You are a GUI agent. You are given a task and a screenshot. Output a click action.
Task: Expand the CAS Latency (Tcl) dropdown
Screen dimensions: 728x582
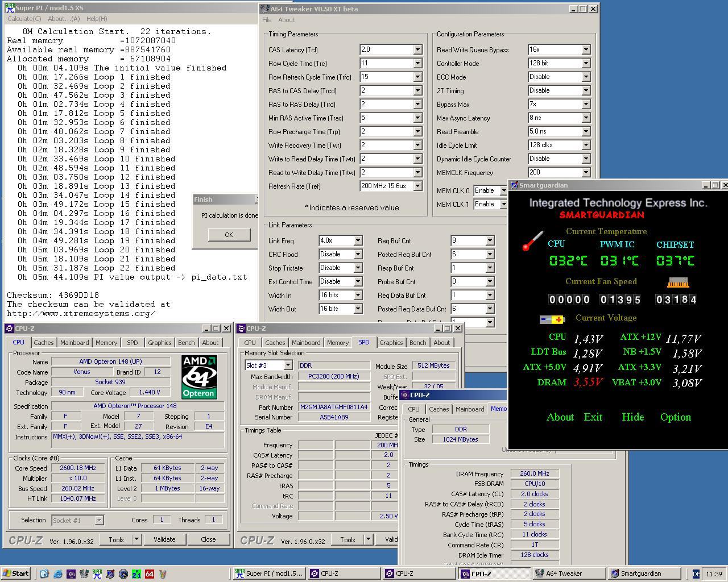tap(417, 49)
